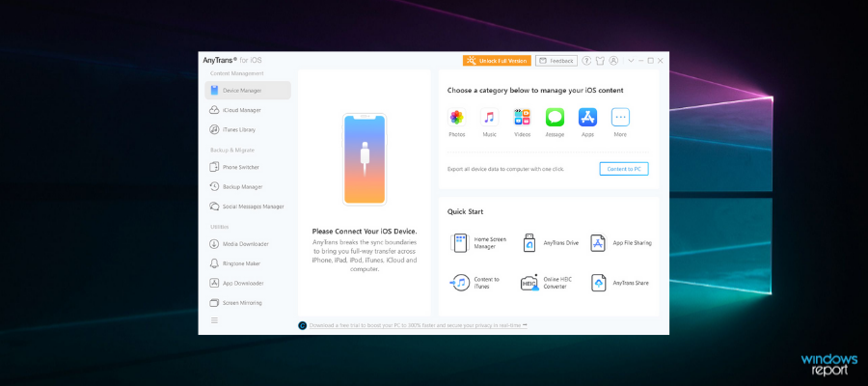This screenshot has height=386, width=868.
Task: Minimize the AnyTrans window
Action: pos(641,61)
